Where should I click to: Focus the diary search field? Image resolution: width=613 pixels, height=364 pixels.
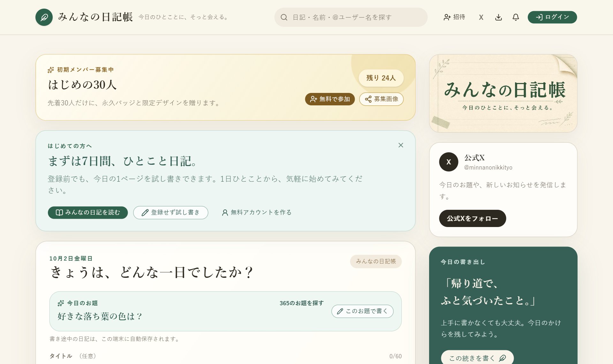tap(351, 17)
